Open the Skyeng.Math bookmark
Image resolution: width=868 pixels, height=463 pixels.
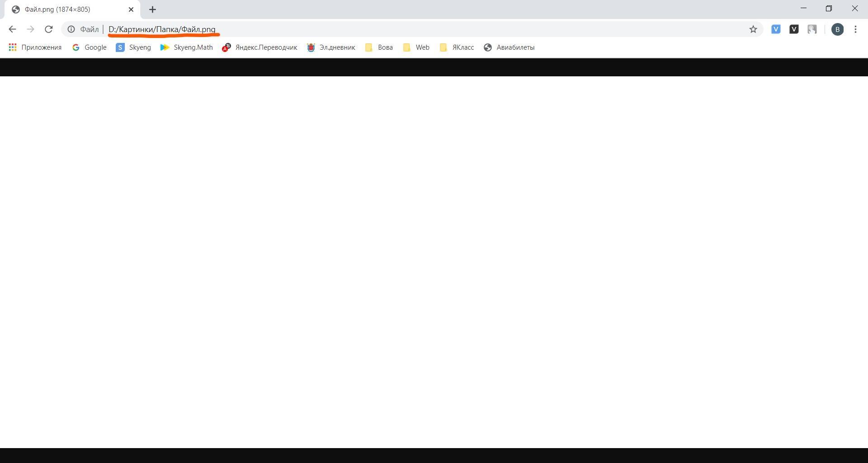(x=187, y=47)
